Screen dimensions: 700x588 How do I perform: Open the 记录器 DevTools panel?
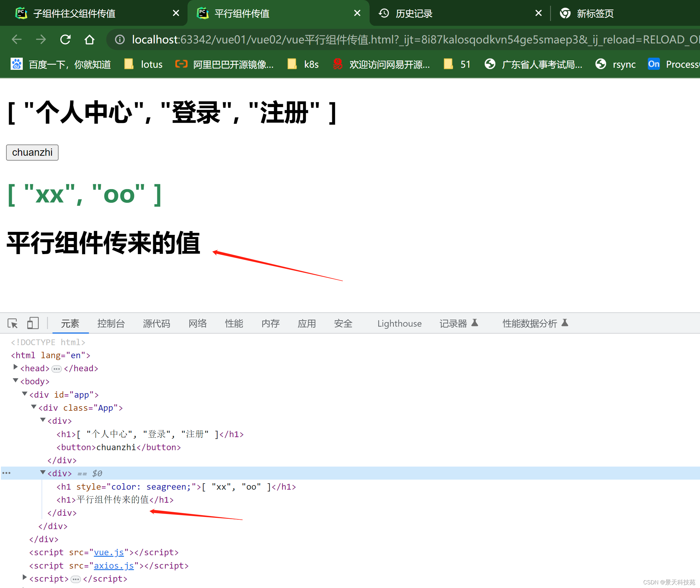(459, 323)
